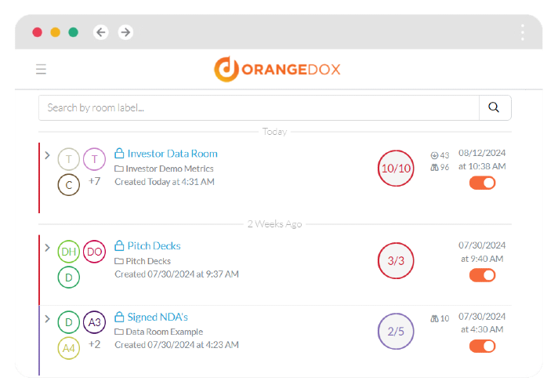558x392 pixels.
Task: Click the downloads count 43 icon
Action: coord(434,155)
